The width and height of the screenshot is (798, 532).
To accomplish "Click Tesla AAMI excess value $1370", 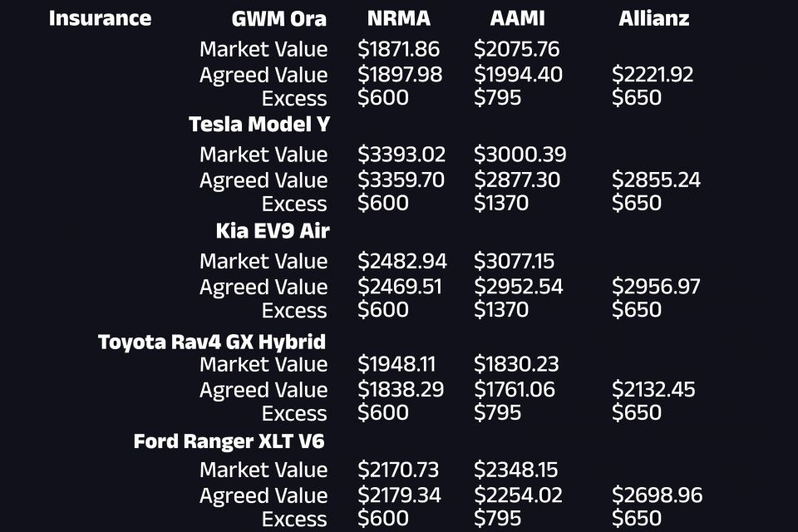I will click(501, 203).
